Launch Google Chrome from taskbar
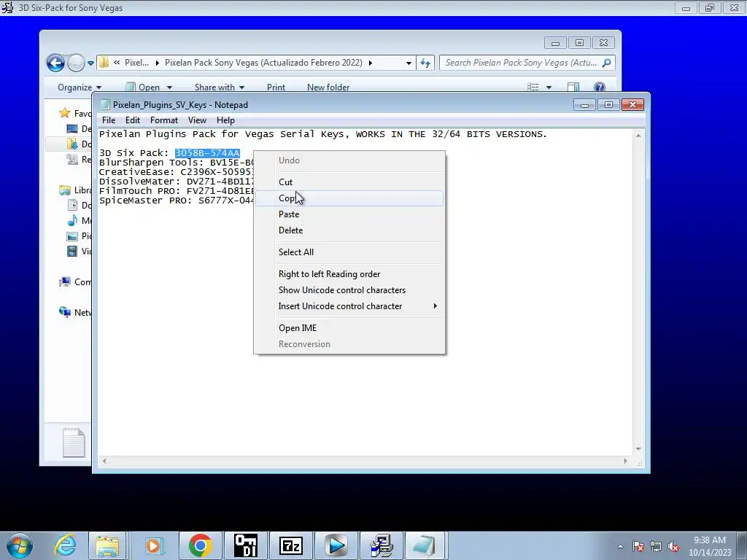 [x=200, y=545]
